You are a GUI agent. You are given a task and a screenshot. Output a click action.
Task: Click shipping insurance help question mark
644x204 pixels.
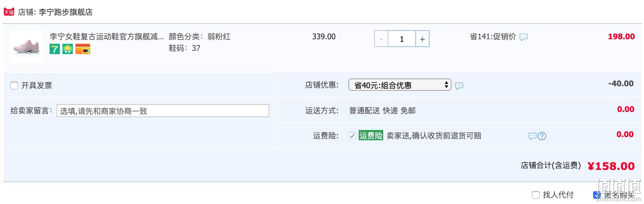[x=542, y=136]
